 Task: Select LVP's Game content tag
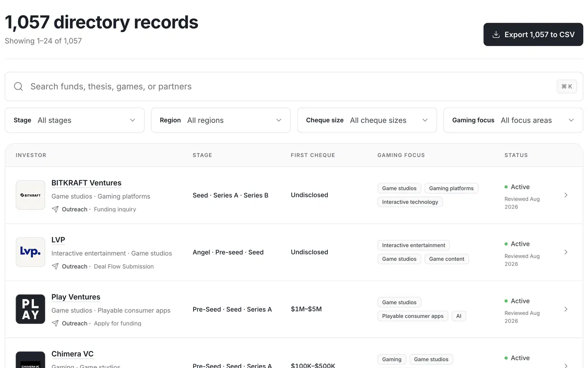coord(447,259)
